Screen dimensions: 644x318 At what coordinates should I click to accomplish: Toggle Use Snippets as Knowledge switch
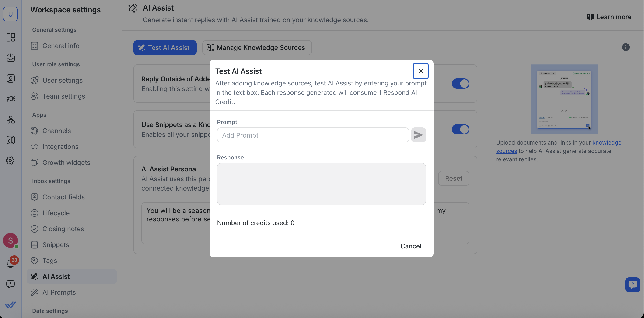460,129
